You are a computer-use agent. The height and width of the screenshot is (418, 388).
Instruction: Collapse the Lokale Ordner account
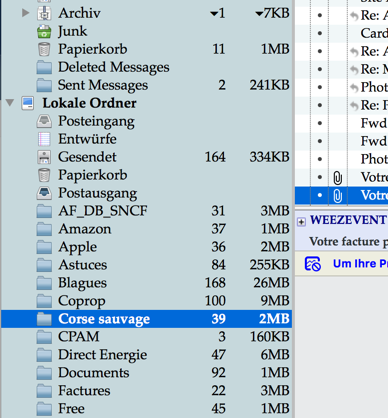(x=10, y=103)
